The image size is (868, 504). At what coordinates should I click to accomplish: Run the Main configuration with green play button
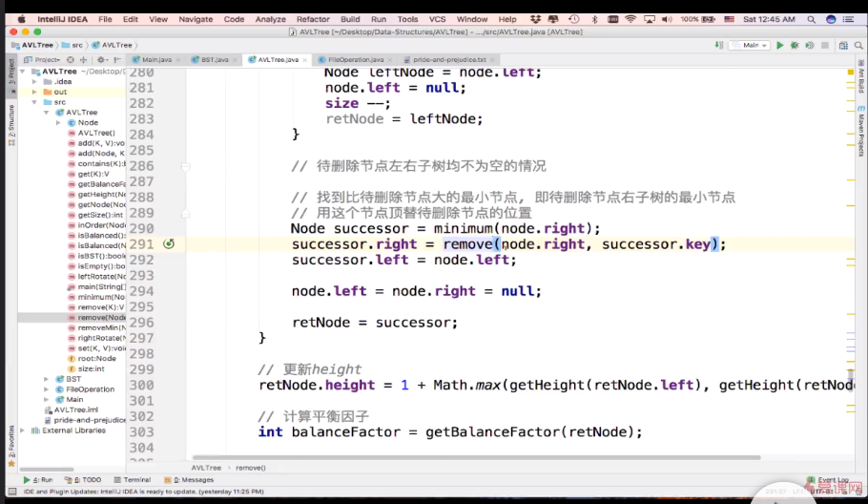[780, 46]
